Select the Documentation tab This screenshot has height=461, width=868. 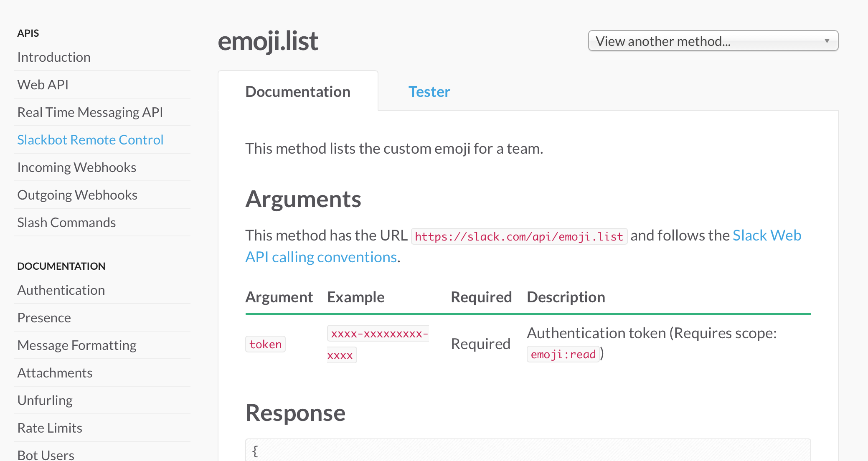click(298, 91)
